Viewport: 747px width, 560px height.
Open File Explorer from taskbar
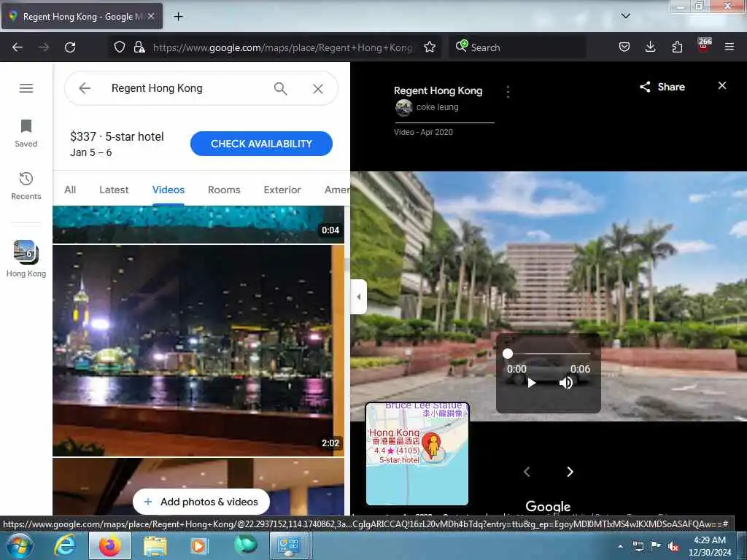coord(155,545)
